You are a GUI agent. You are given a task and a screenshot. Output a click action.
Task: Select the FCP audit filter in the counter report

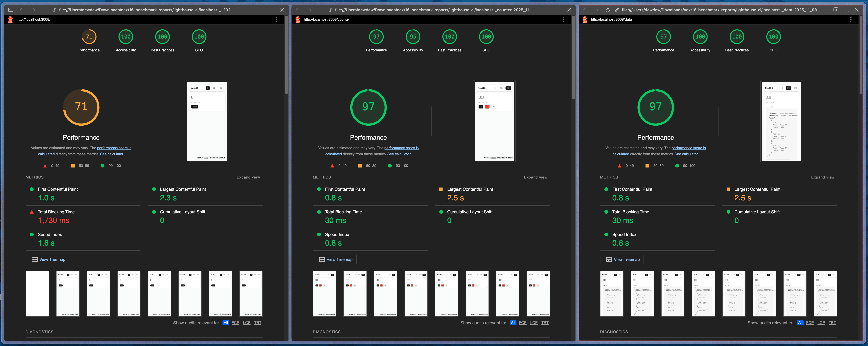coord(523,323)
